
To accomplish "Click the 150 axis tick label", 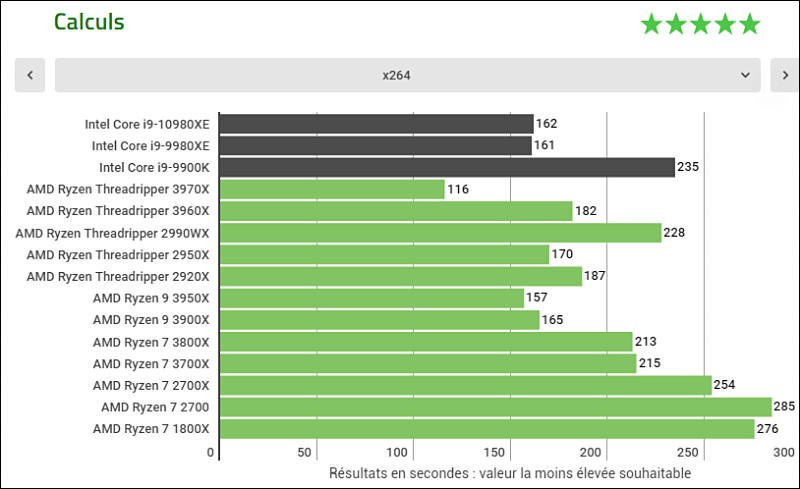I will (494, 452).
